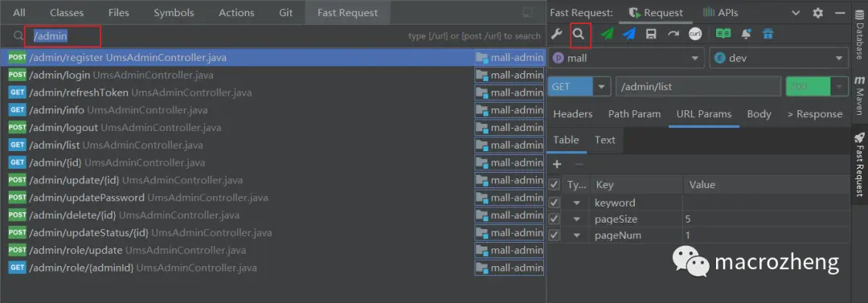Switch to the Git search tab
868x303 pixels.
pos(285,12)
